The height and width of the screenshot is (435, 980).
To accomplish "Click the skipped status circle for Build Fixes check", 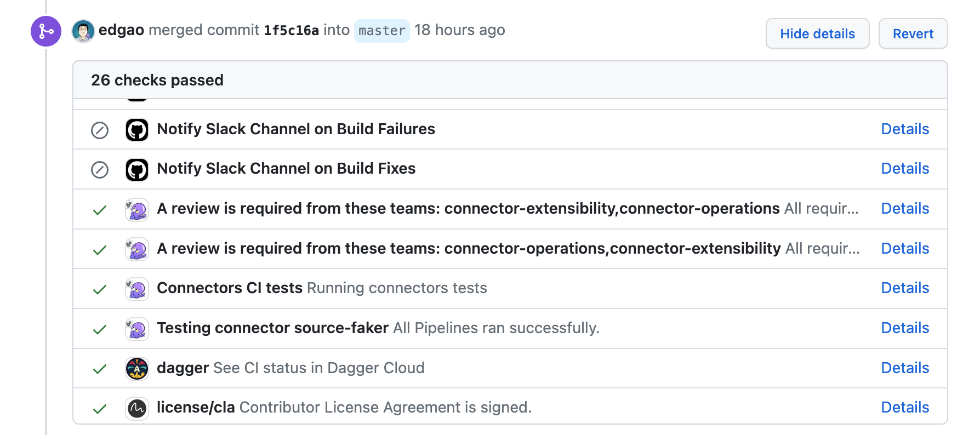I will [99, 170].
